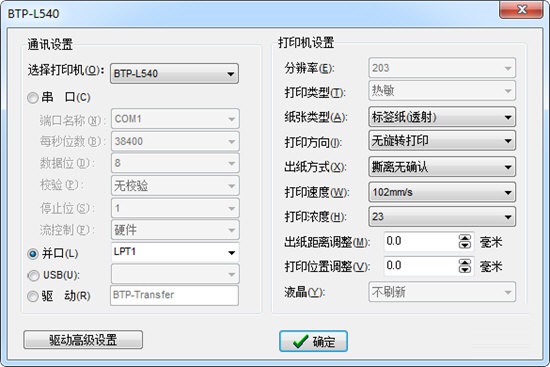Open the 打印类型 热敏 dropdown

coord(442,91)
